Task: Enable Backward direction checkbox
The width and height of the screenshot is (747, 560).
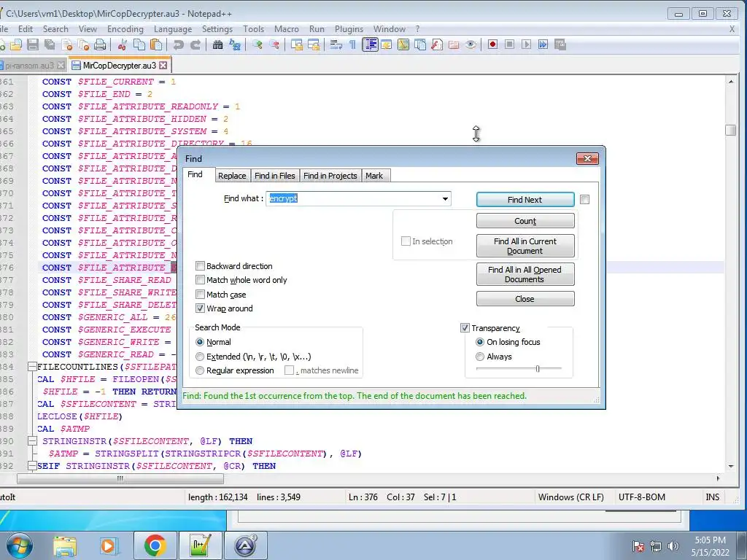Action: [200, 265]
